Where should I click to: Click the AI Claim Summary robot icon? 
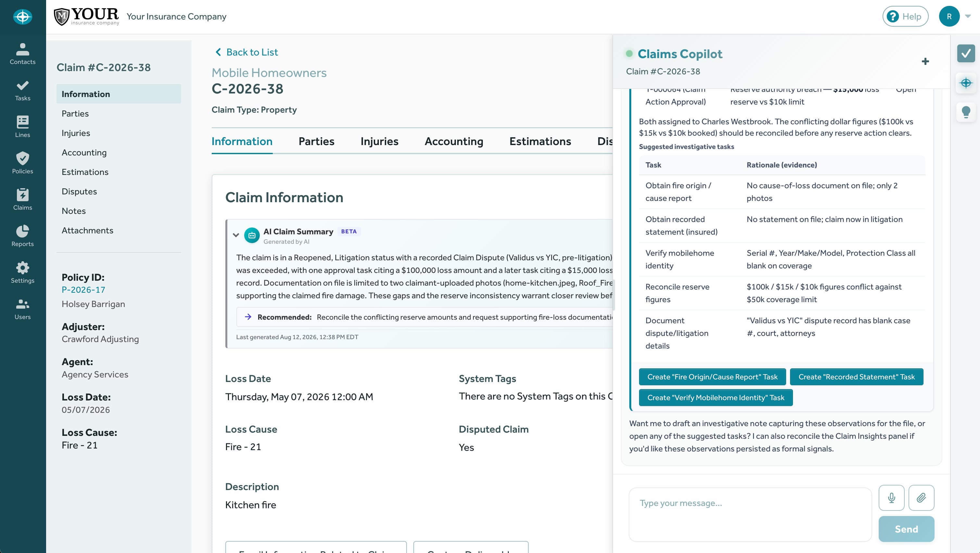point(251,235)
